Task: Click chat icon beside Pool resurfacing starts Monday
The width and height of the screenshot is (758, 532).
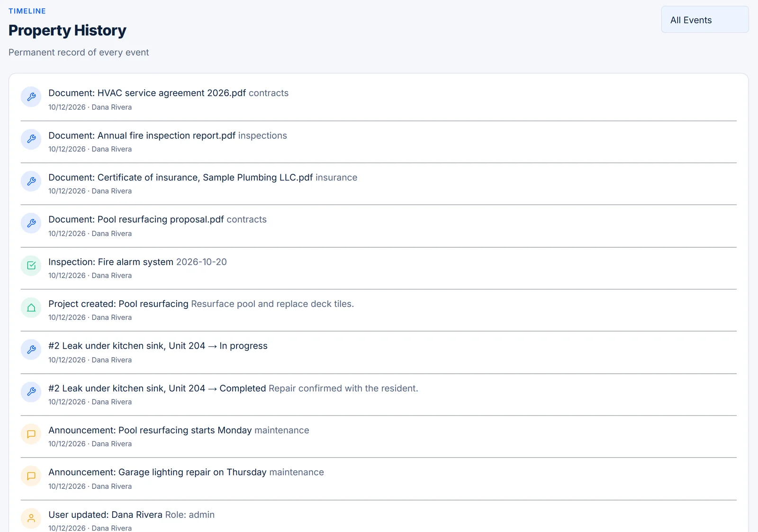Action: (31, 434)
